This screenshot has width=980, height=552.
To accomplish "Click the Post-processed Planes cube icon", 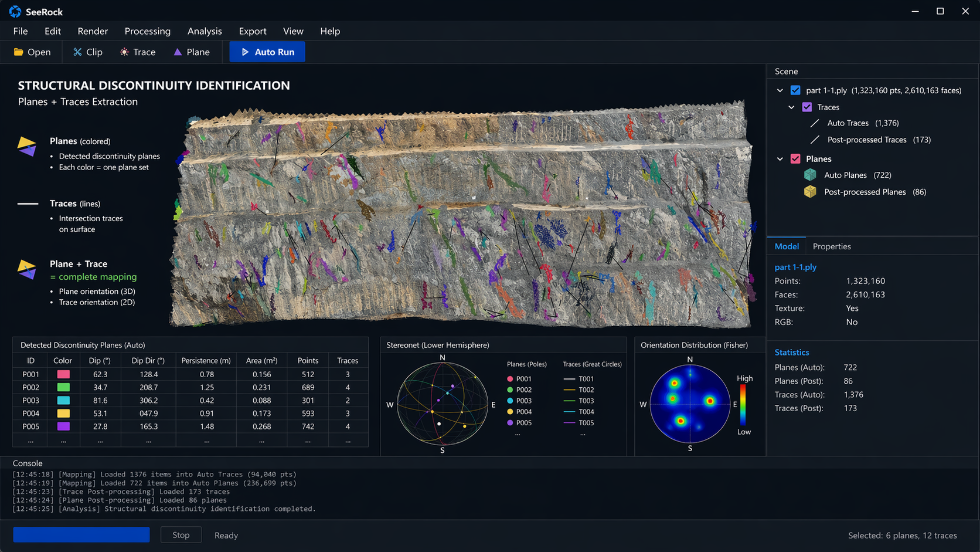I will [810, 192].
